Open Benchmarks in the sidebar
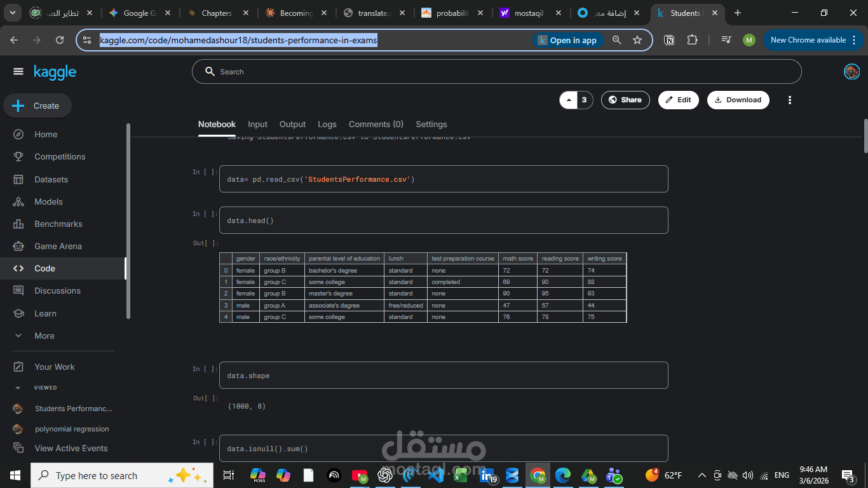868x488 pixels. (58, 224)
